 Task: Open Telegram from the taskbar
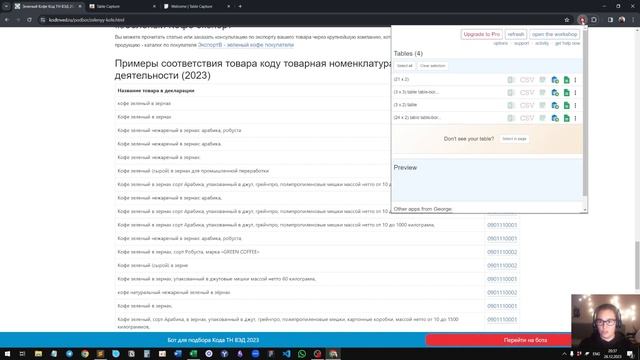tap(69, 354)
